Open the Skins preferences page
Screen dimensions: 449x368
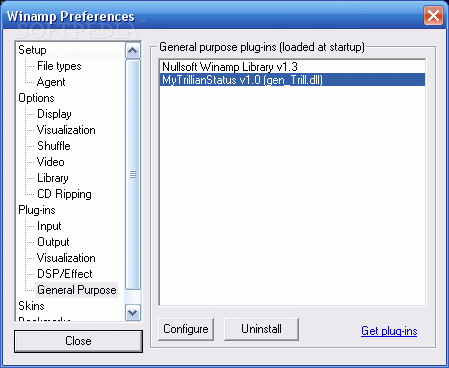(x=31, y=306)
